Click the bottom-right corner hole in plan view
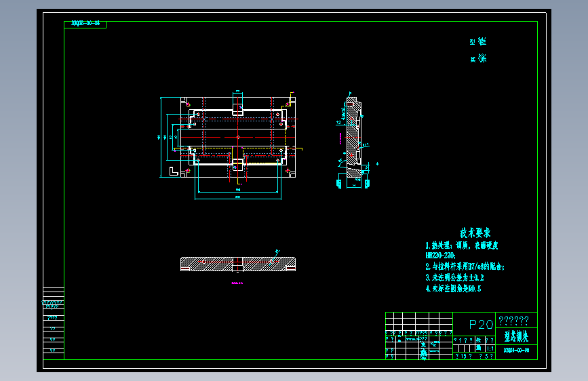 [x=288, y=171]
